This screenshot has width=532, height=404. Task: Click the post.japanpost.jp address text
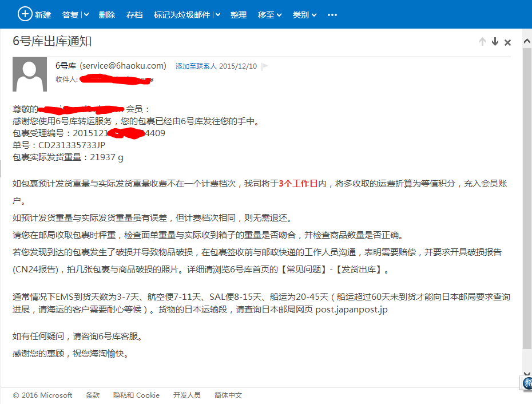pyautogui.click(x=351, y=310)
